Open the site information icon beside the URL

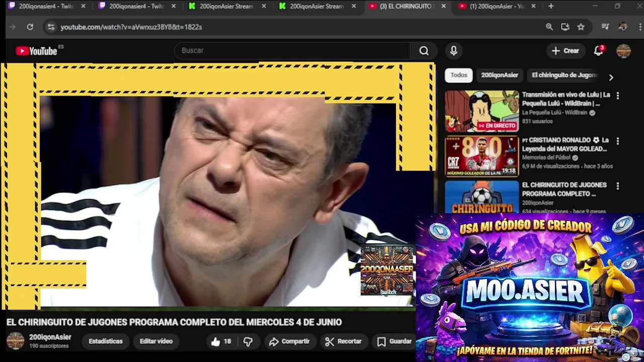tap(51, 27)
